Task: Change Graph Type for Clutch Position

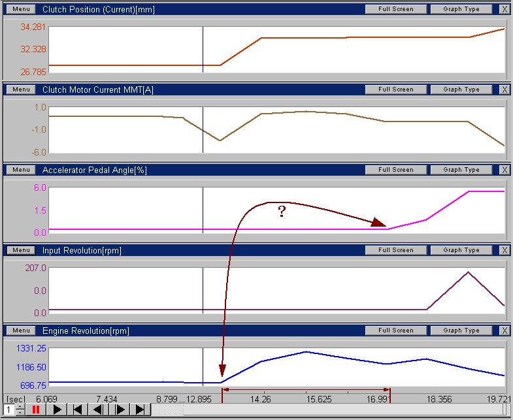Action: (461, 9)
